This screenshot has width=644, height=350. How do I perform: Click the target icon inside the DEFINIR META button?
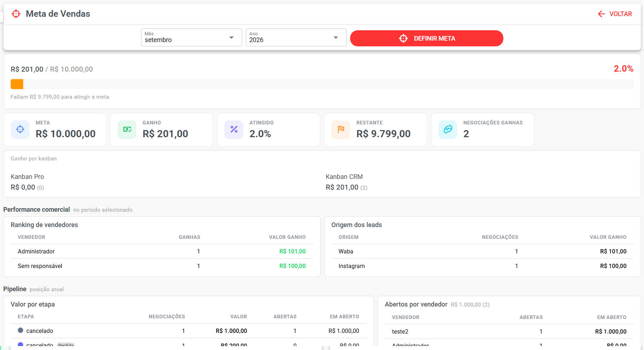coord(403,38)
